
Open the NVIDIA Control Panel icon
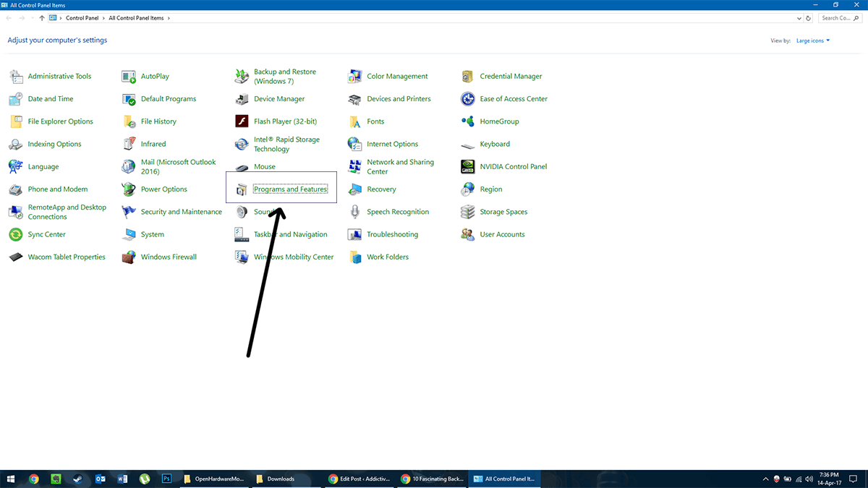[468, 167]
